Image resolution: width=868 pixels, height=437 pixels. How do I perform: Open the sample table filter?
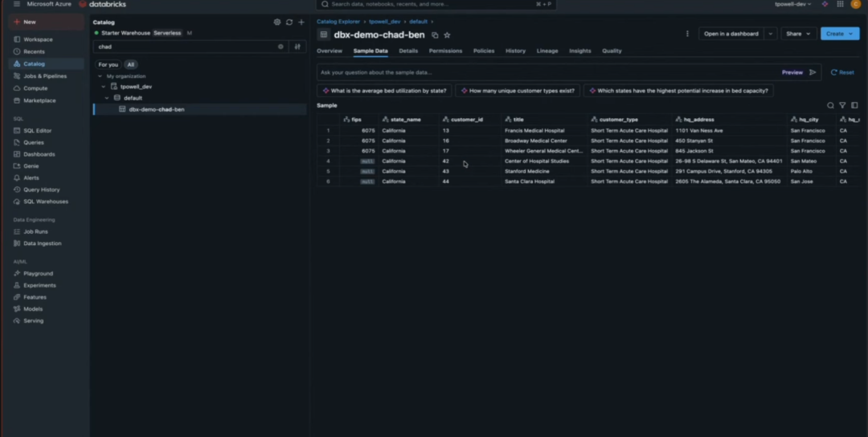click(x=842, y=105)
